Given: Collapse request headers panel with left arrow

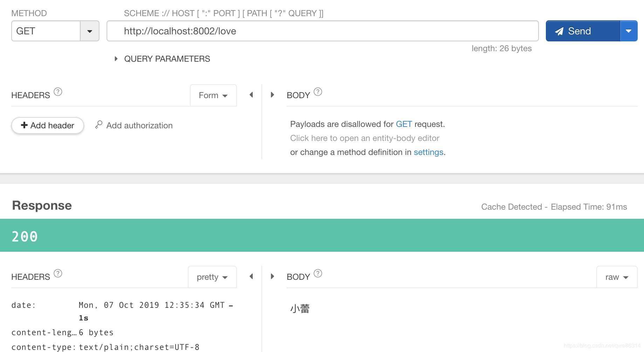Looking at the screenshot, I should tap(251, 95).
